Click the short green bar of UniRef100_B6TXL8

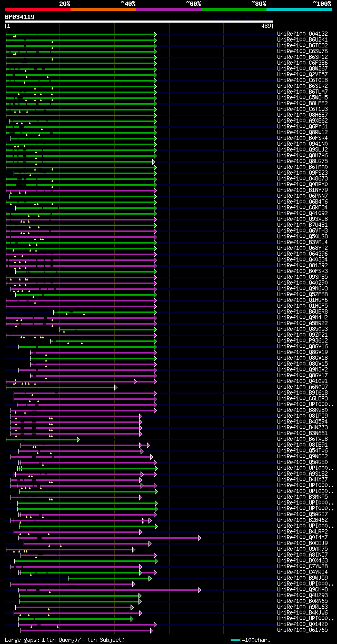click(43, 439)
